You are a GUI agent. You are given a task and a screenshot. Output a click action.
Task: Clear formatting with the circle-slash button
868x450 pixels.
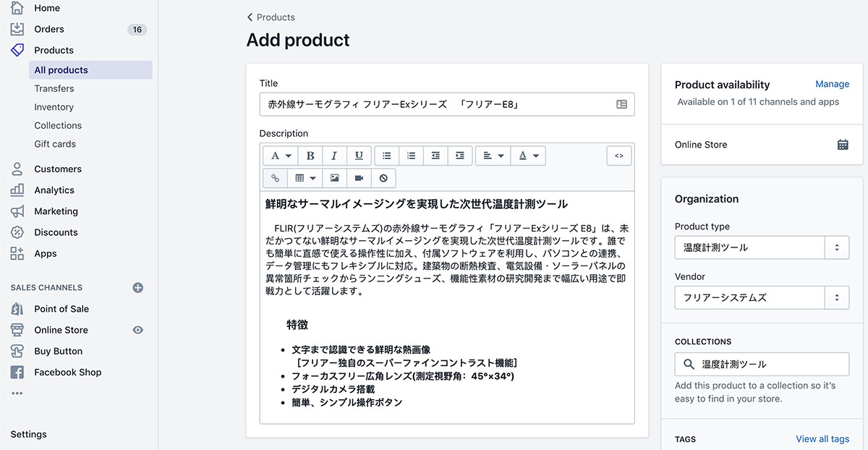point(383,178)
